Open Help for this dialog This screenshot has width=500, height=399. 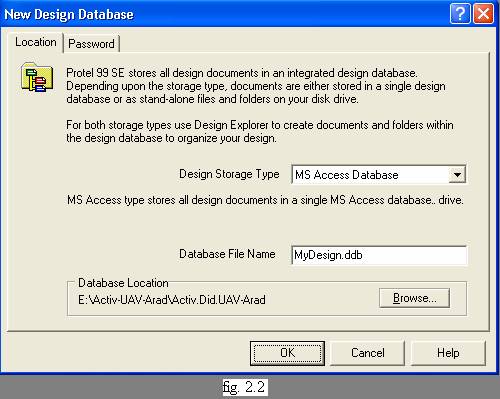[448, 353]
